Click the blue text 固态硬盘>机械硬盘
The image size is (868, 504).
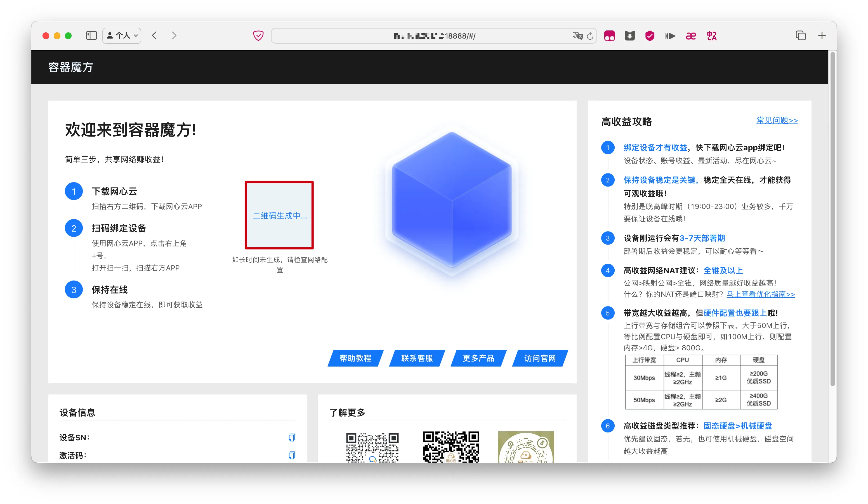[x=737, y=426]
